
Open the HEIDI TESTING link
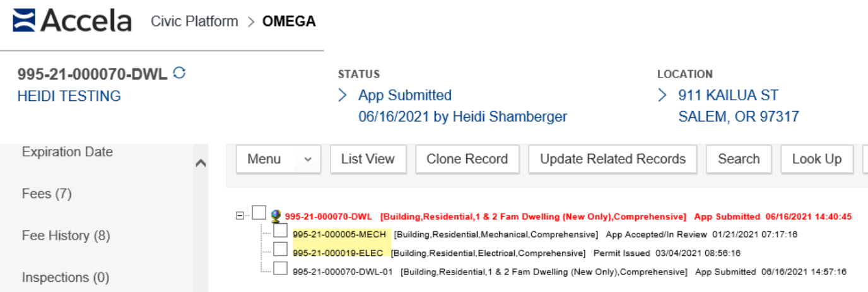(69, 96)
